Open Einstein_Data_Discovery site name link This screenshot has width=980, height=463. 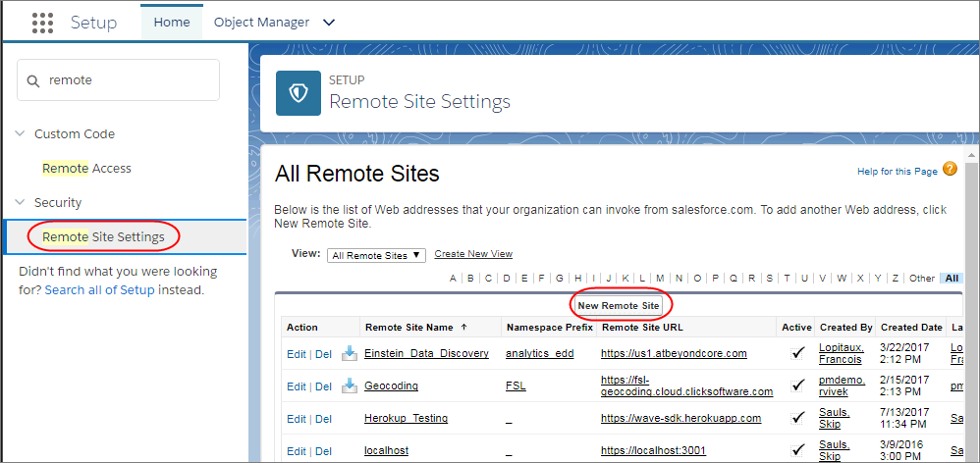click(x=426, y=353)
